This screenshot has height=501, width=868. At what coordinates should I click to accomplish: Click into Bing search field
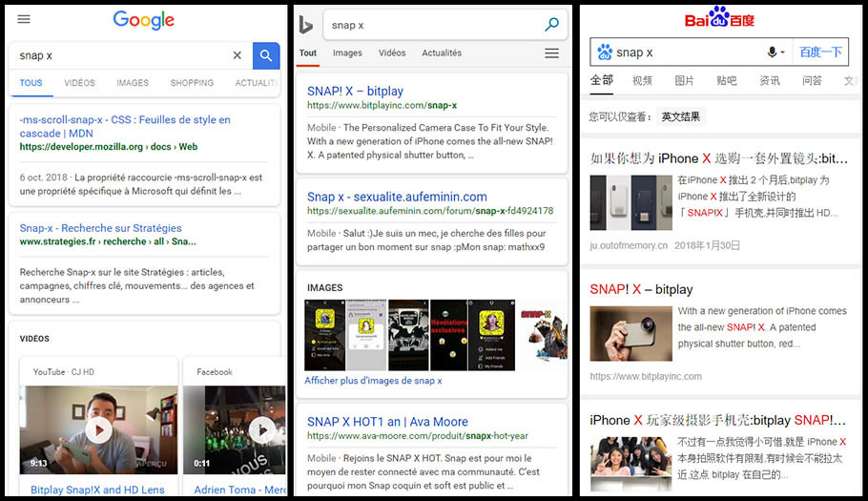coord(432,25)
